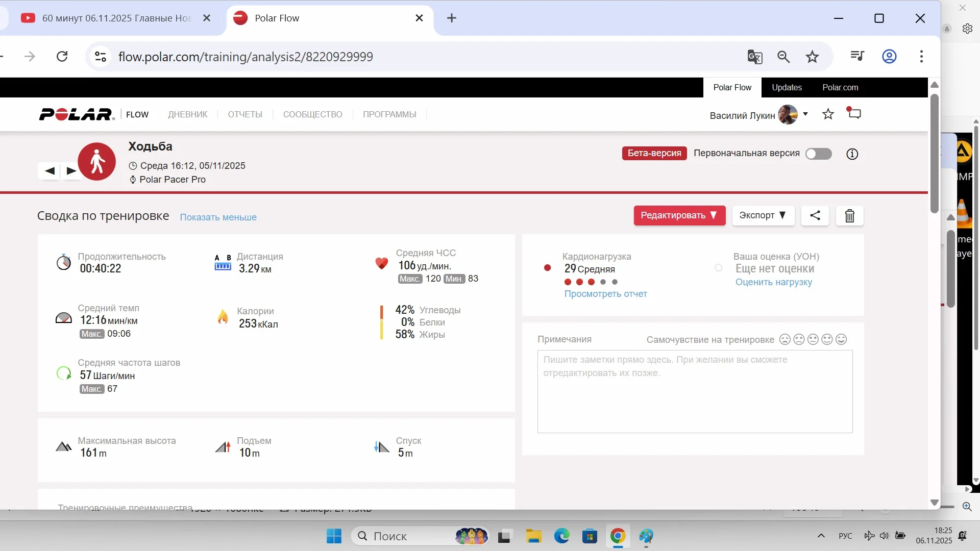Toggle Первоначальная версия switch
The image size is (980, 551).
pos(818,154)
